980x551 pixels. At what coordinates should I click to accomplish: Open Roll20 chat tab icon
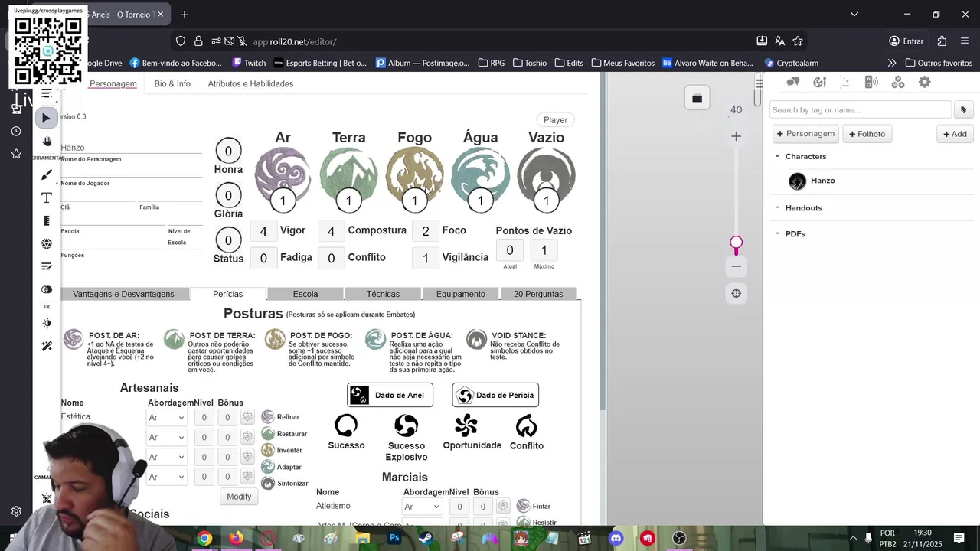point(793,82)
